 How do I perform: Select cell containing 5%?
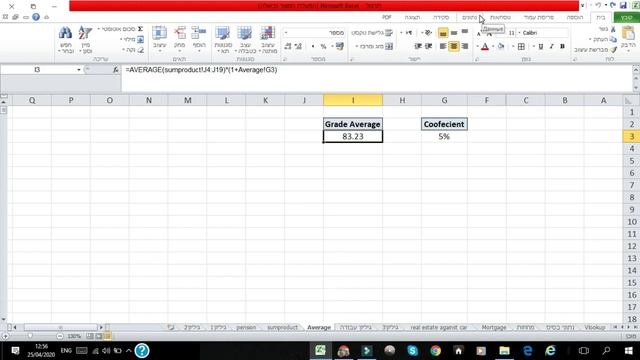click(x=444, y=136)
